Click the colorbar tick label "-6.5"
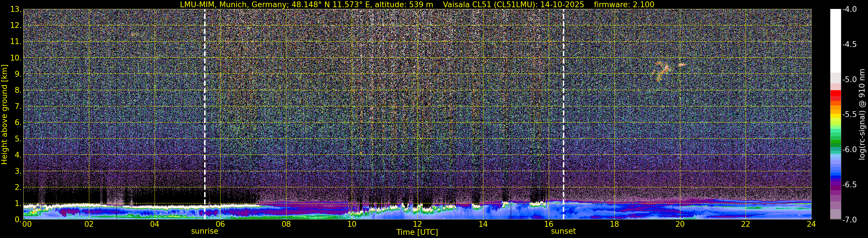 pos(849,184)
